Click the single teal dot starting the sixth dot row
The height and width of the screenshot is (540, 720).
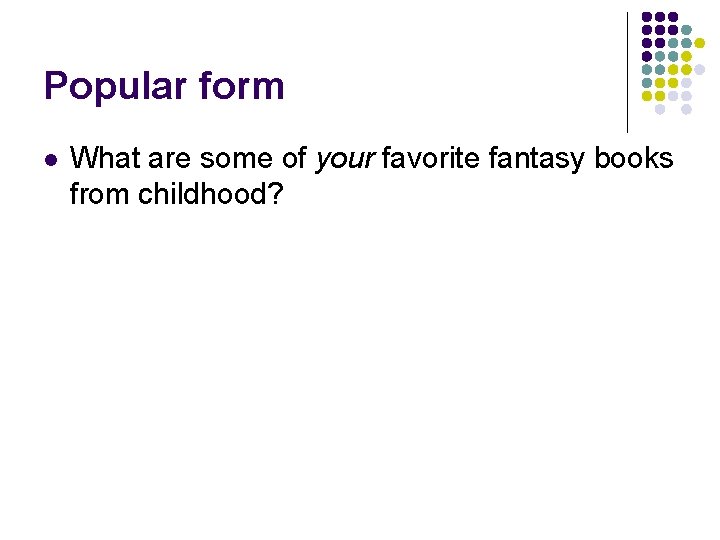pos(647,83)
